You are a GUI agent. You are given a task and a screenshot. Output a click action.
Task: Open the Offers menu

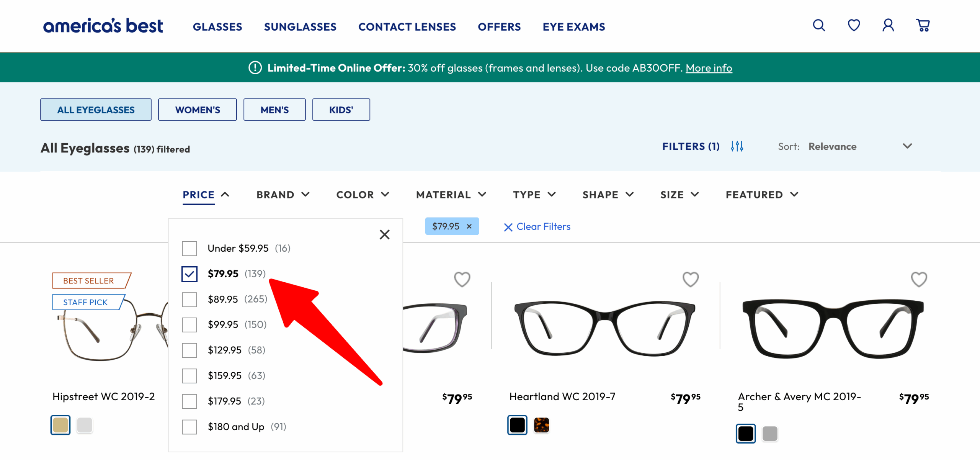[x=499, y=26]
